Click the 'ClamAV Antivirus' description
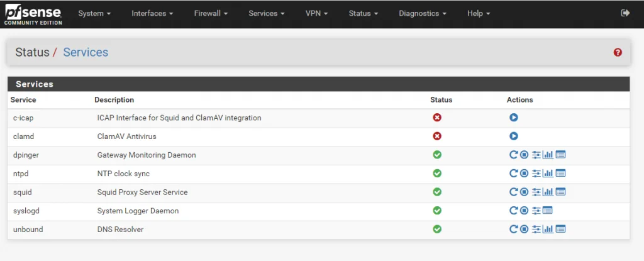This screenshot has height=261, width=644. (127, 136)
